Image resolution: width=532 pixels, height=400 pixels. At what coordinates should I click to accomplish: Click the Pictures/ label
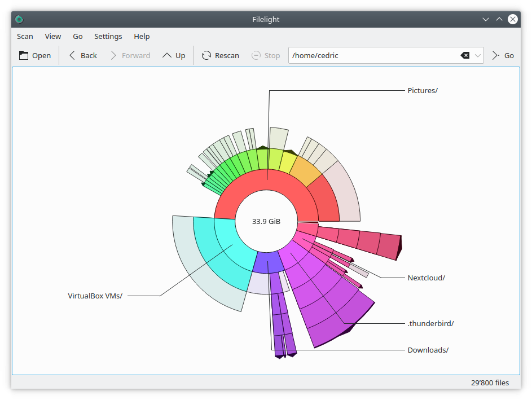coord(423,91)
